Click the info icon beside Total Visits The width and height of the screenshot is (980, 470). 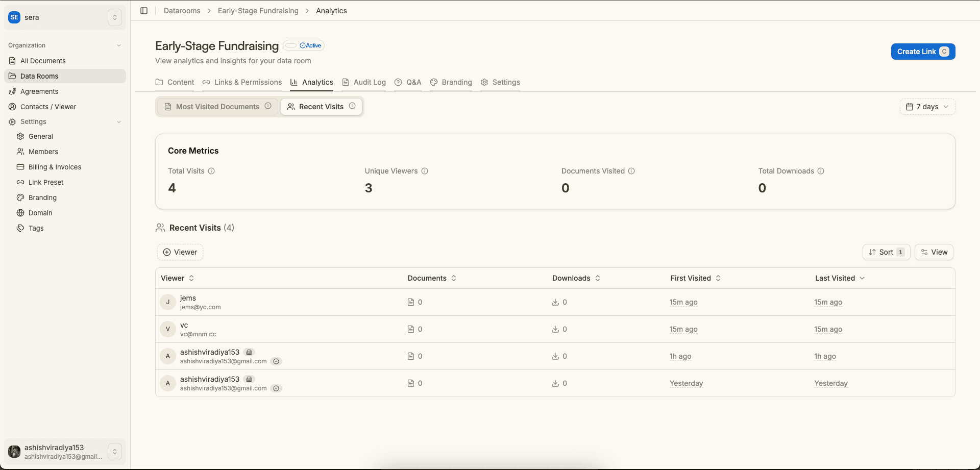[x=211, y=171]
